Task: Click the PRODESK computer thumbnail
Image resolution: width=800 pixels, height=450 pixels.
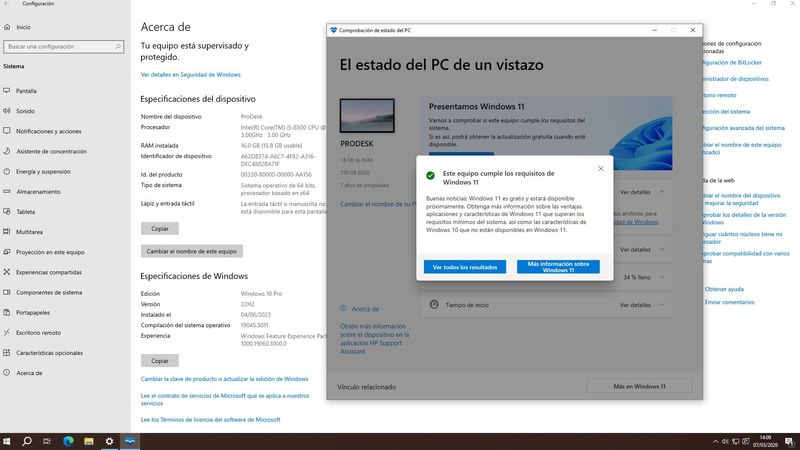Action: [x=367, y=115]
